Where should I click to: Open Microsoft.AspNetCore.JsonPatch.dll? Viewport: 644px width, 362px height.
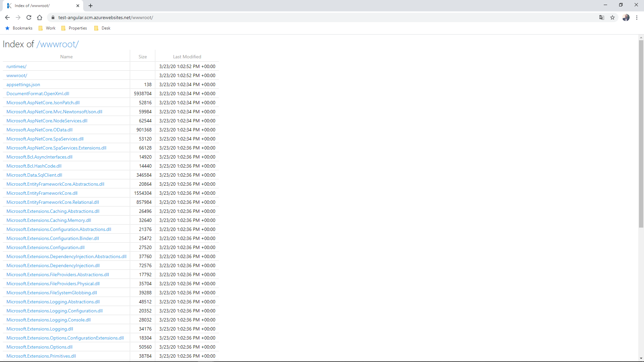coord(43,103)
